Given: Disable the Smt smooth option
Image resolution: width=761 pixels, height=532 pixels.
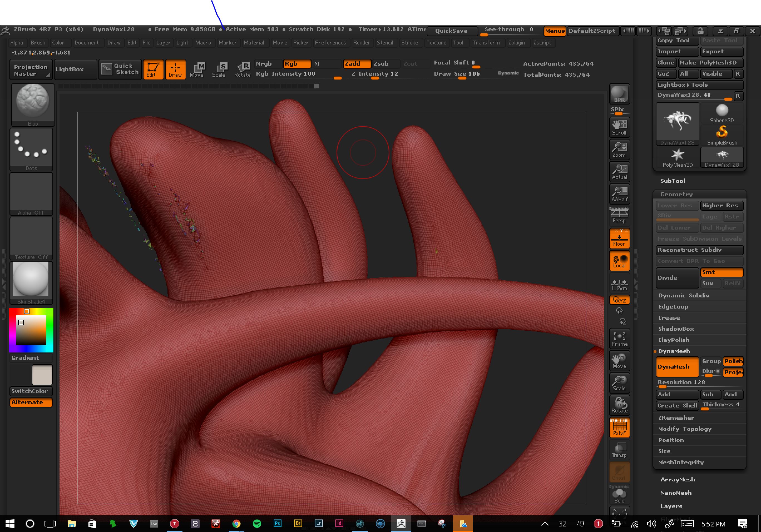Looking at the screenshot, I should coord(722,272).
